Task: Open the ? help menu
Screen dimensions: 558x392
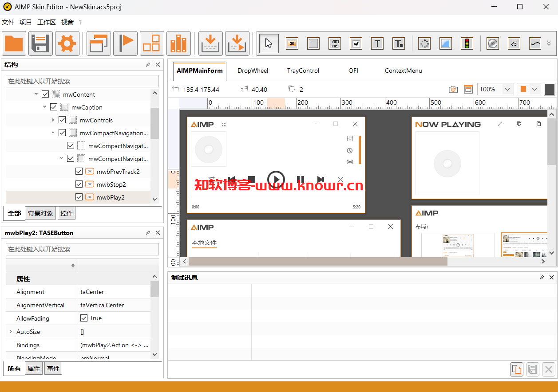Action: (80, 22)
